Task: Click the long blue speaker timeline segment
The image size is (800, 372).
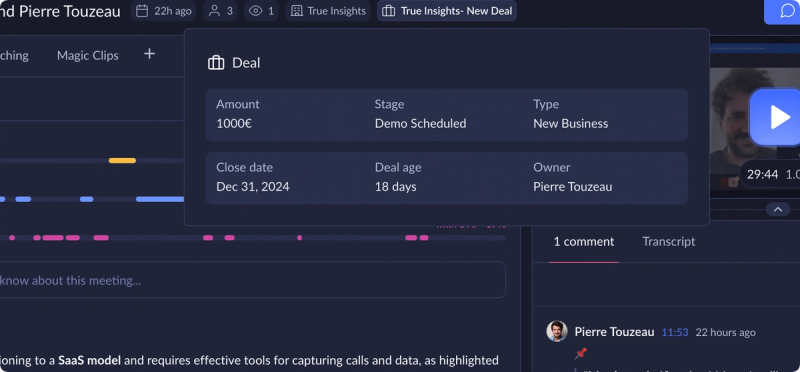Action: 160,199
